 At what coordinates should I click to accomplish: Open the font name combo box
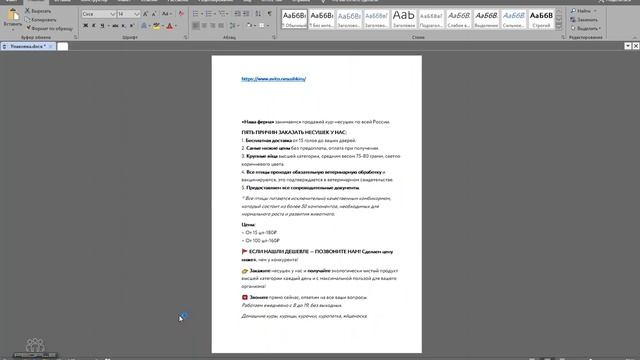pyautogui.click(x=98, y=14)
